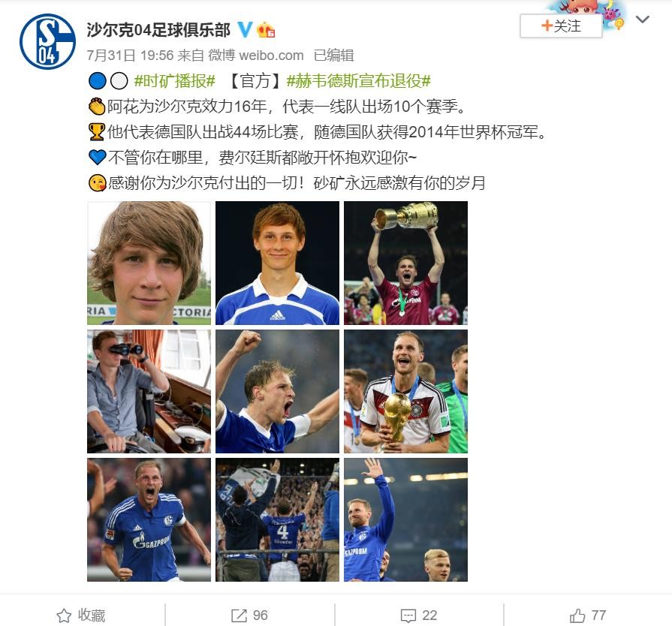View the long-haired youth portrait thumbnail
This screenshot has width=672, height=626.
click(149, 263)
